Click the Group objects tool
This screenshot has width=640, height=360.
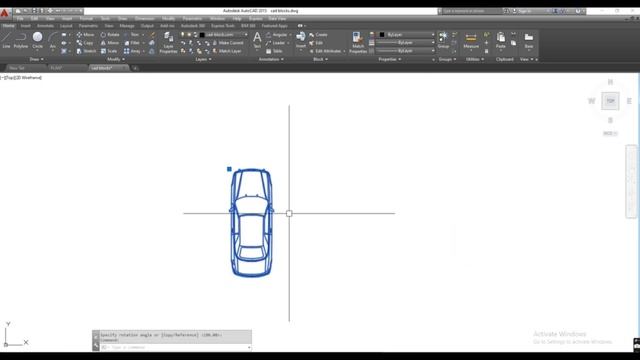(x=443, y=41)
